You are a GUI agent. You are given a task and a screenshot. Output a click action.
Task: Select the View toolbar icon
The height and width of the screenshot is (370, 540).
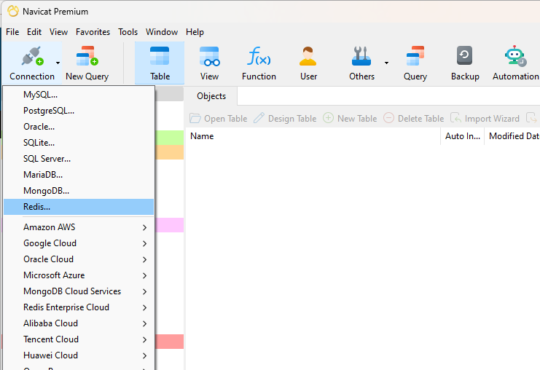coord(209,56)
